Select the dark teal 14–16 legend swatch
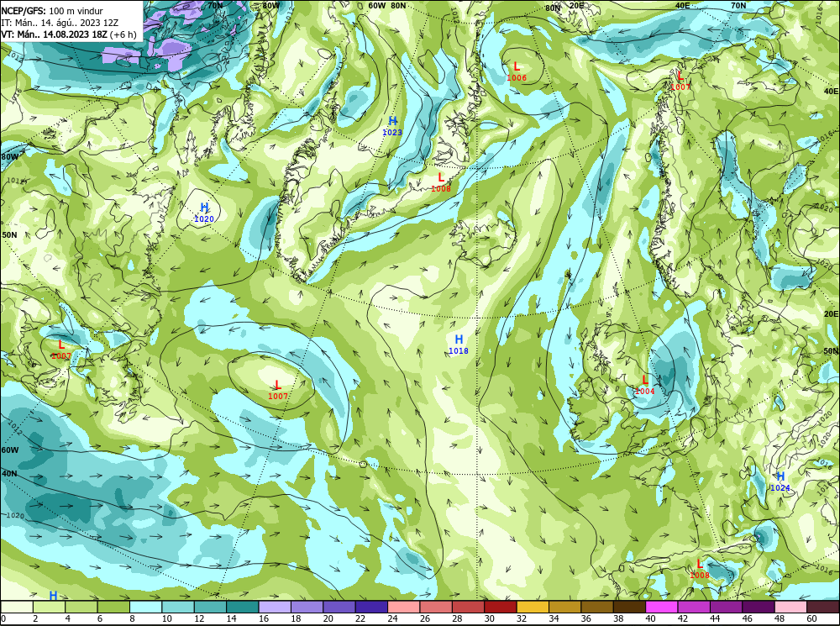840x626 pixels. pos(243,607)
